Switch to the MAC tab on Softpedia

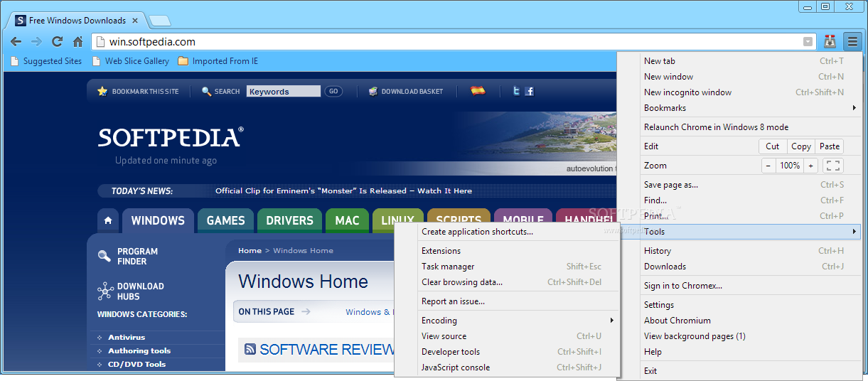pos(348,220)
